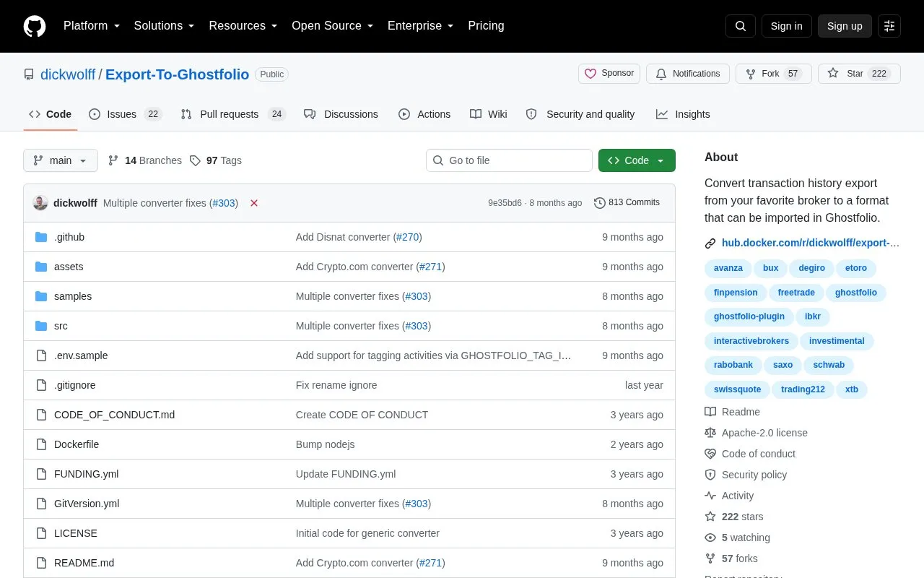Open the search magnifier button
The width and height of the screenshot is (924, 578).
pos(741,26)
